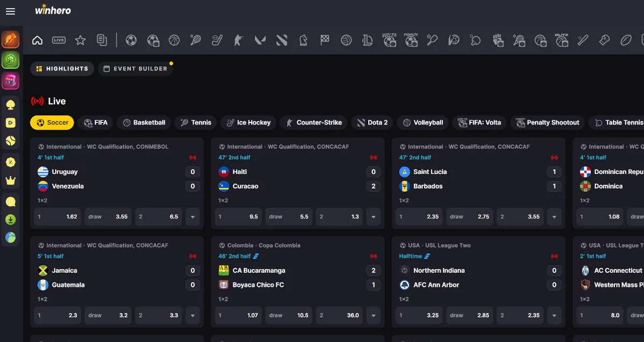Select the Basketball icon in top bar

click(x=174, y=40)
